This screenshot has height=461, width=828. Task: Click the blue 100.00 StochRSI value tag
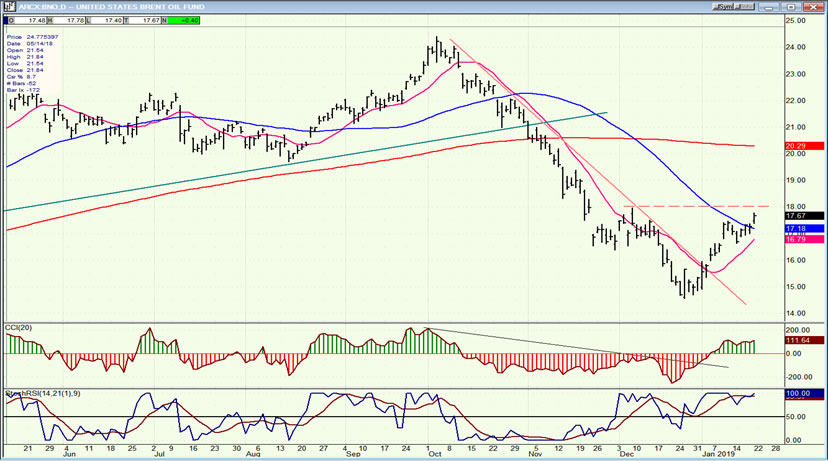click(x=804, y=393)
